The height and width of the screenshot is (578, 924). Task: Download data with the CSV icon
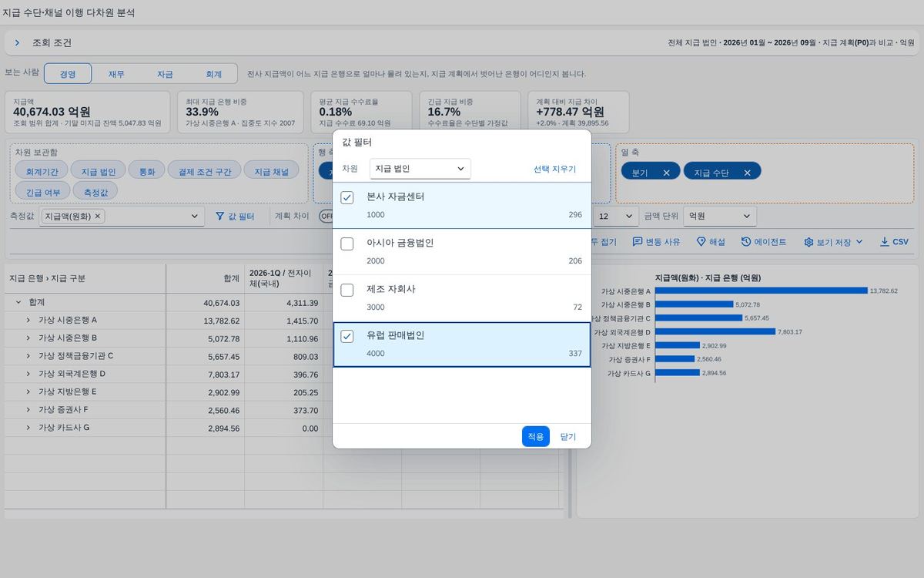coord(884,242)
